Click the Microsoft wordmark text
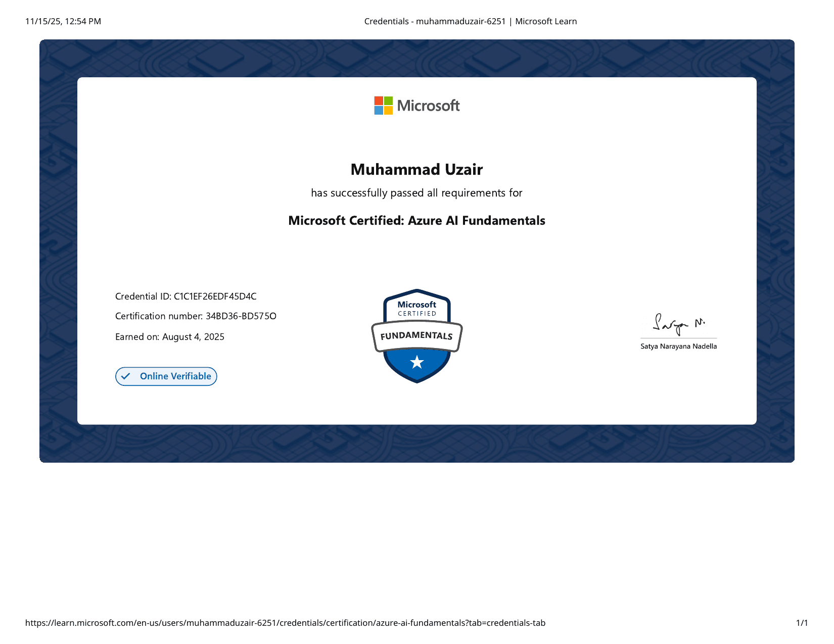Viewport: 834px width, 644px height. (428, 105)
